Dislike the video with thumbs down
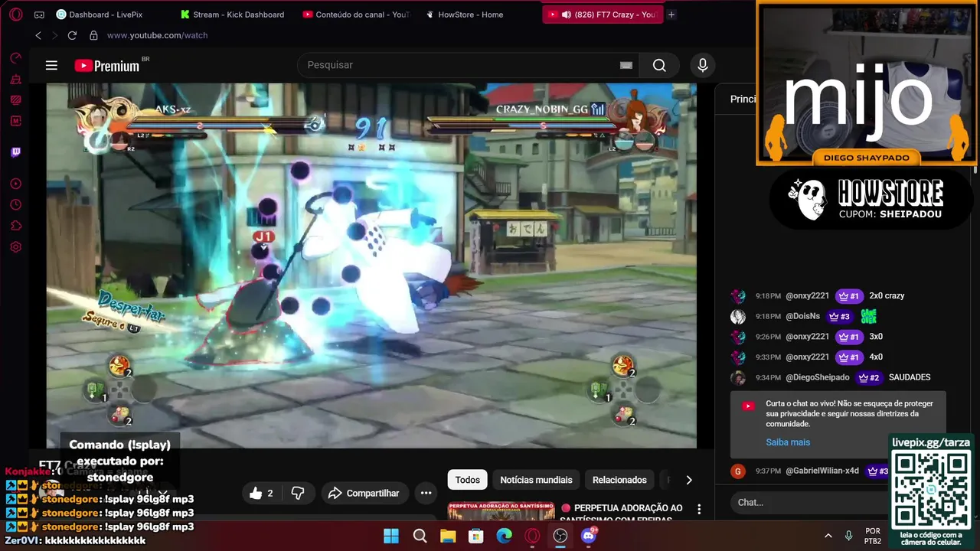This screenshot has height=551, width=980. pyautogui.click(x=298, y=494)
